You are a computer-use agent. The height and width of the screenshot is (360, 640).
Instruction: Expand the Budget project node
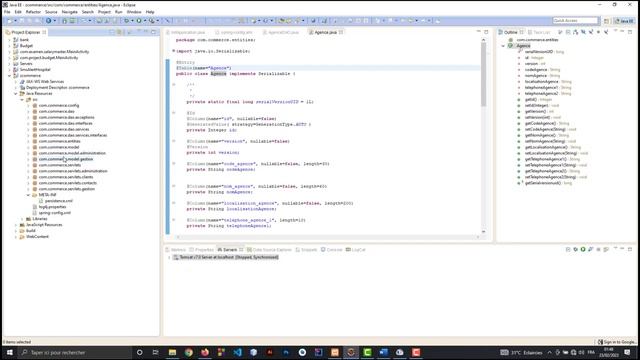point(10,46)
